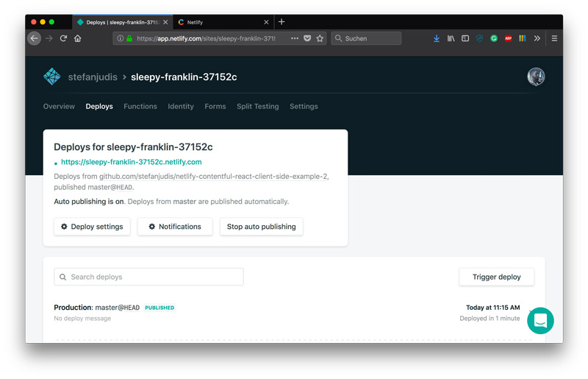Focus the Suchen browser search box

click(366, 38)
